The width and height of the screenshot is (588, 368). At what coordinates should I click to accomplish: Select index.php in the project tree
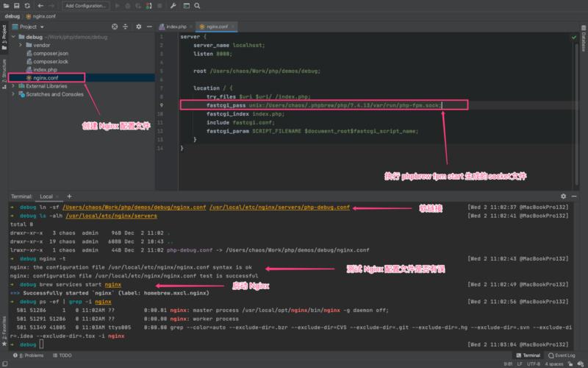click(42, 70)
